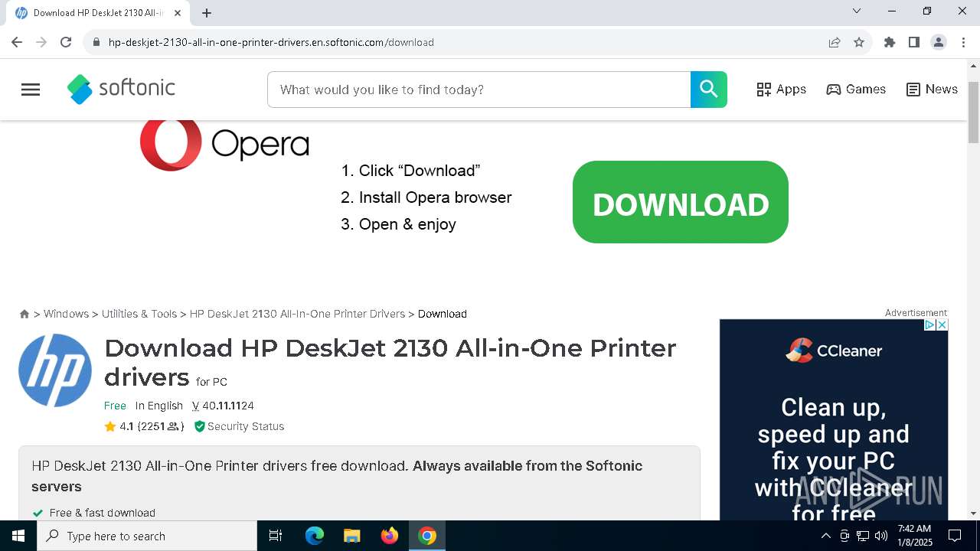Screen dimensions: 980x551
Task: Open the Chrome profile avatar
Action: (939, 42)
